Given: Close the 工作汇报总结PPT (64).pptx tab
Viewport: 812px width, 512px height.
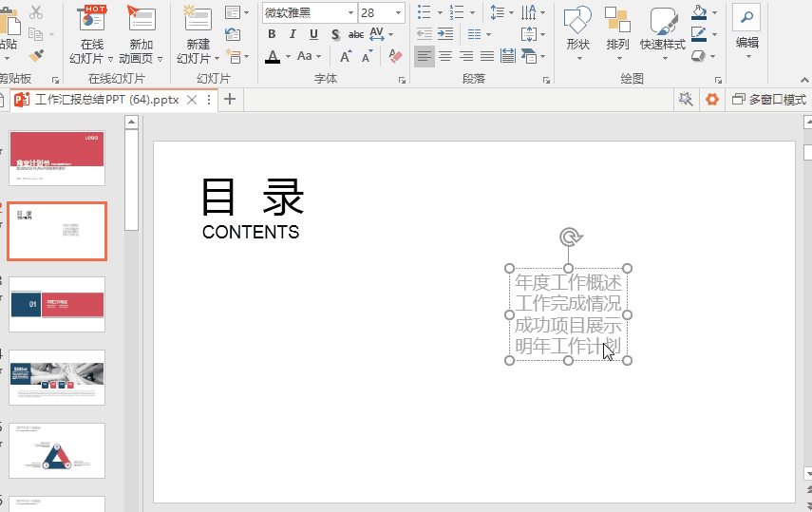Looking at the screenshot, I should pos(192,100).
